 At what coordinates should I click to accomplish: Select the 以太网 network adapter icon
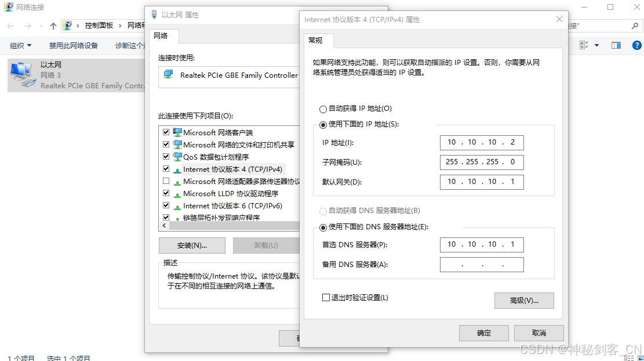pos(23,75)
